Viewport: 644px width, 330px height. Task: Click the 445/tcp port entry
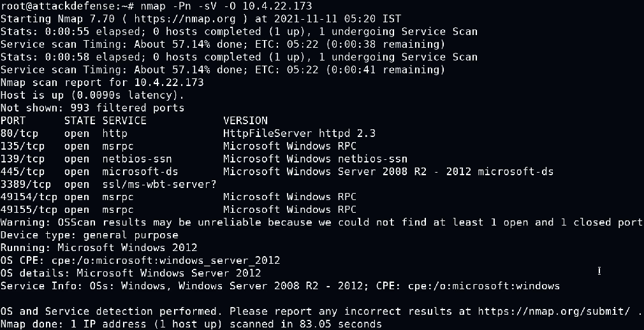click(x=22, y=171)
